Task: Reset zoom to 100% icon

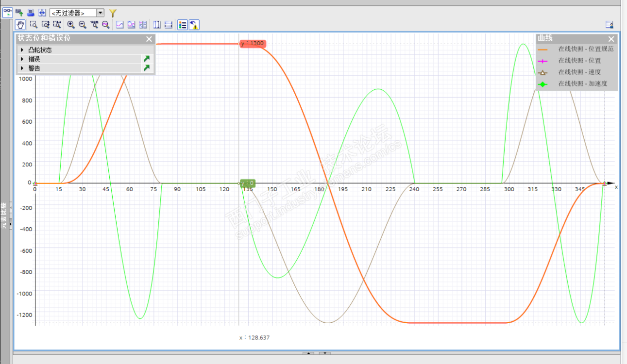Action: (x=94, y=25)
